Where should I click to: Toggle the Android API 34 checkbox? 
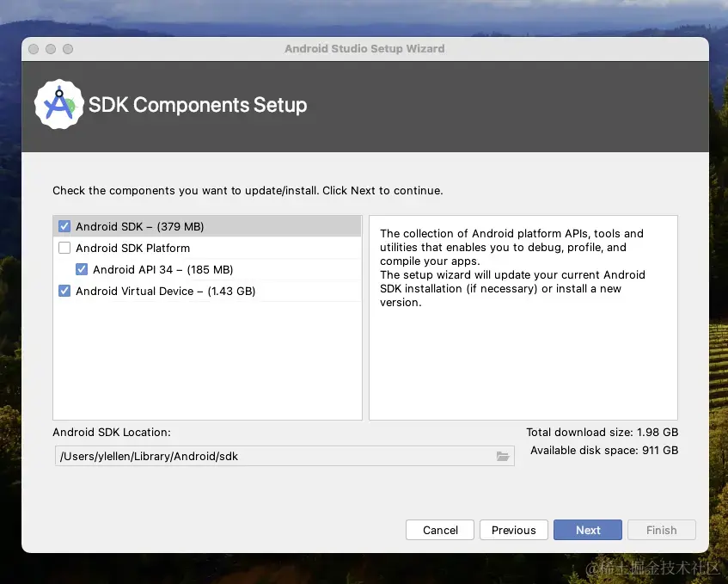click(82, 269)
